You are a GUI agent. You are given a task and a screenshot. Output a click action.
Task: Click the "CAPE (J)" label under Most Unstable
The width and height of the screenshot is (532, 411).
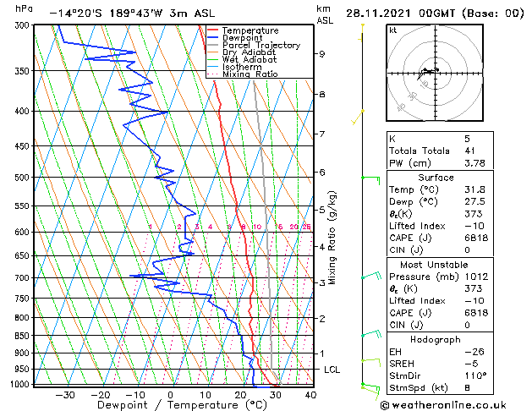click(410, 313)
